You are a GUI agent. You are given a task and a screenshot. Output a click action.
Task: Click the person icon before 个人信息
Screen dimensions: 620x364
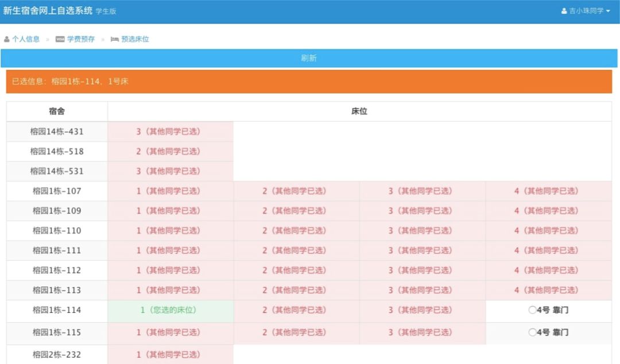[x=7, y=39]
